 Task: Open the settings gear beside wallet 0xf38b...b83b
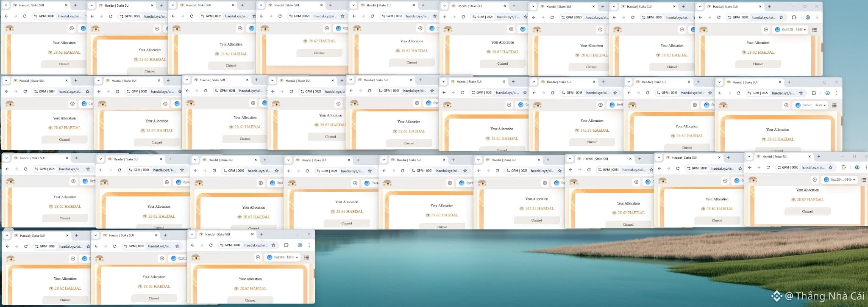(x=258, y=257)
